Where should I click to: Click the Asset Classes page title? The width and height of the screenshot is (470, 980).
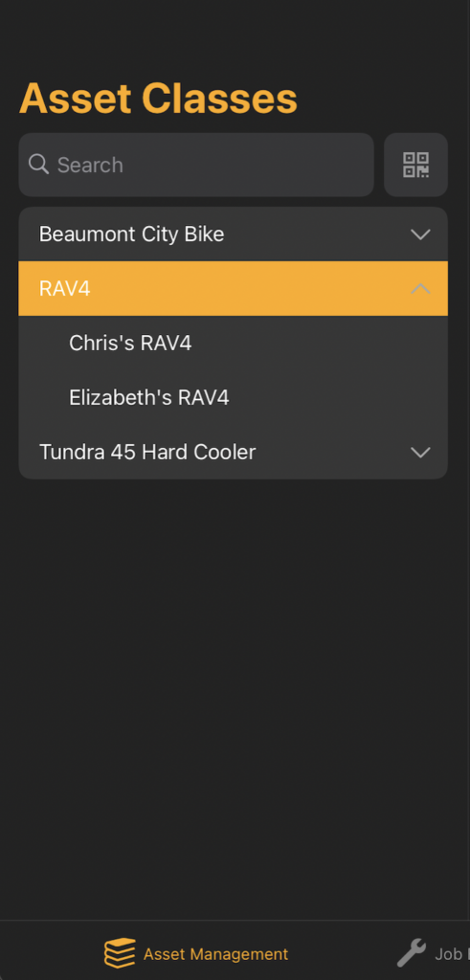[158, 99]
